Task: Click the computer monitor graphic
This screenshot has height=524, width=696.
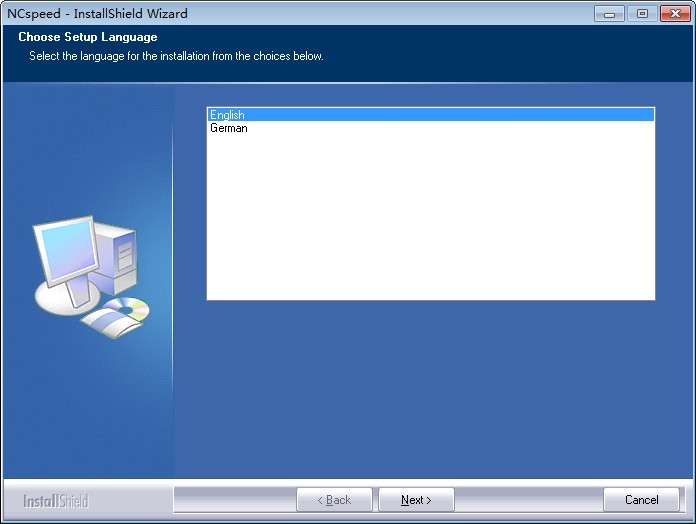Action: click(67, 252)
